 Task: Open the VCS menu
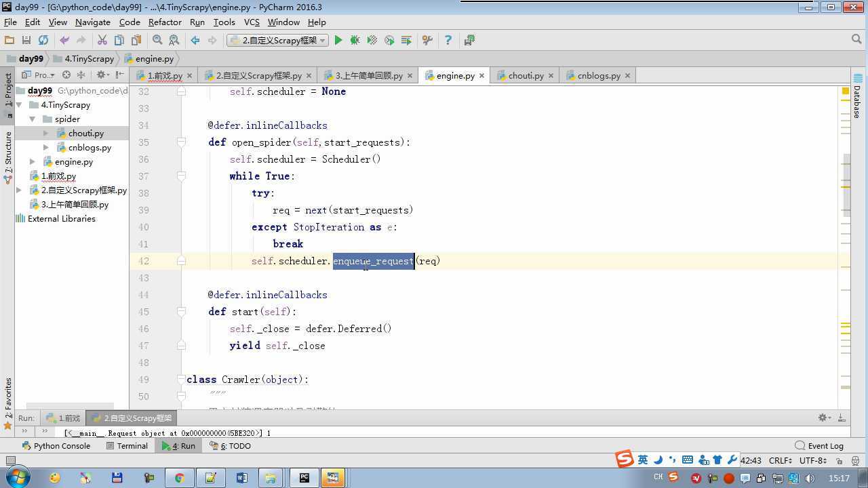(252, 22)
